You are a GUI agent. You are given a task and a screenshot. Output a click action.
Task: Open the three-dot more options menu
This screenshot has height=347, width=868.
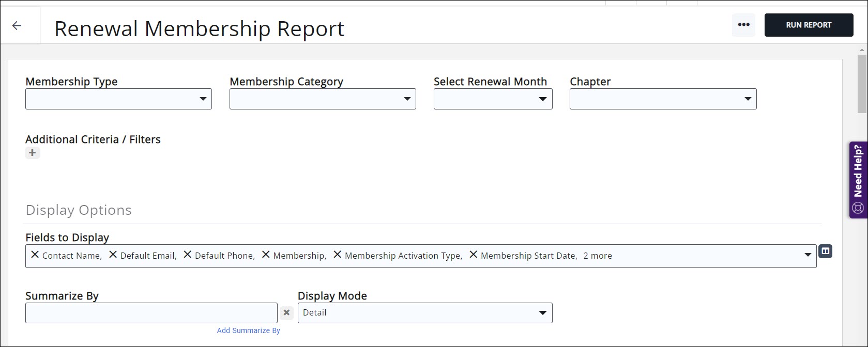743,25
